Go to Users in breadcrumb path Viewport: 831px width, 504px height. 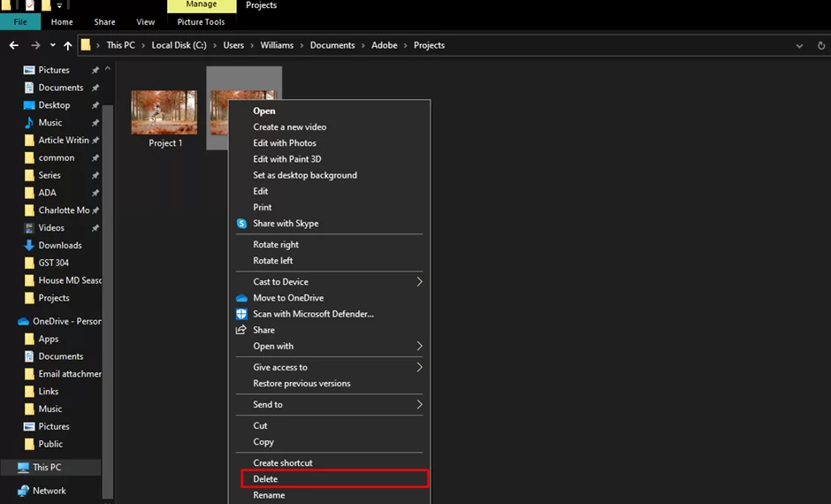coord(233,46)
